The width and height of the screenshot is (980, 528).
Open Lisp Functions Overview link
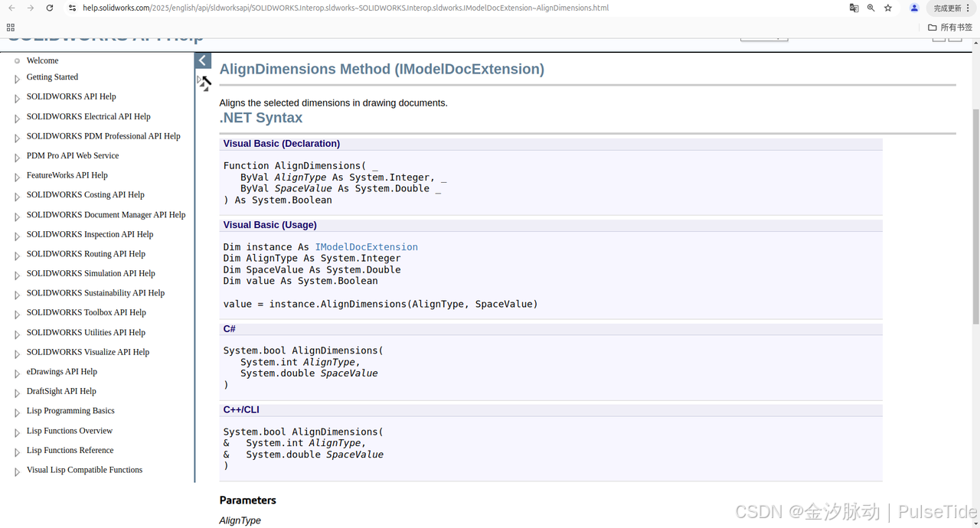70,431
